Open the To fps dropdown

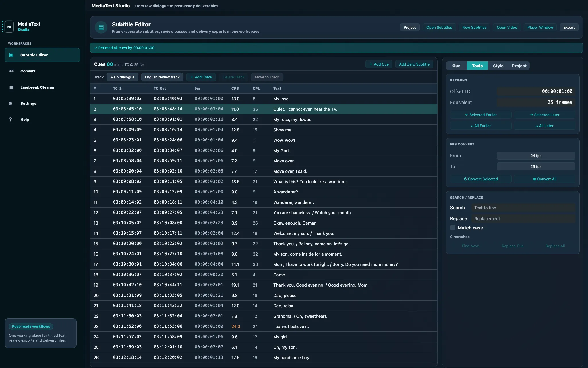click(x=536, y=166)
